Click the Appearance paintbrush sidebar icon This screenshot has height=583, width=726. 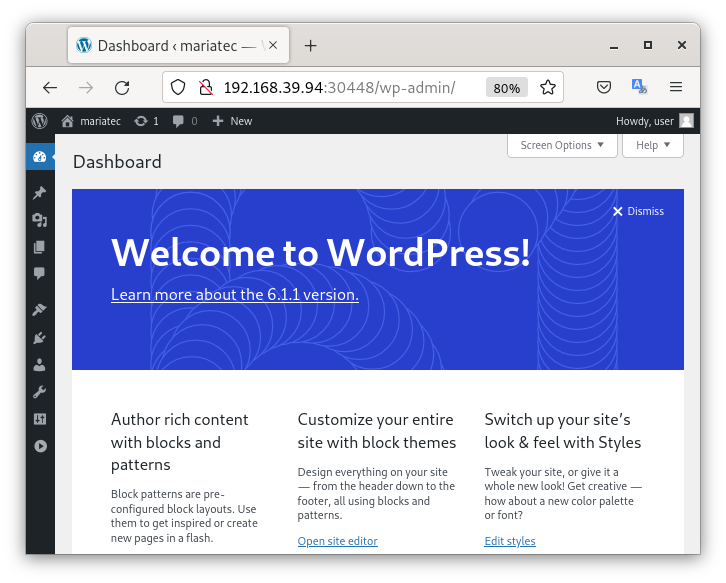click(x=40, y=310)
